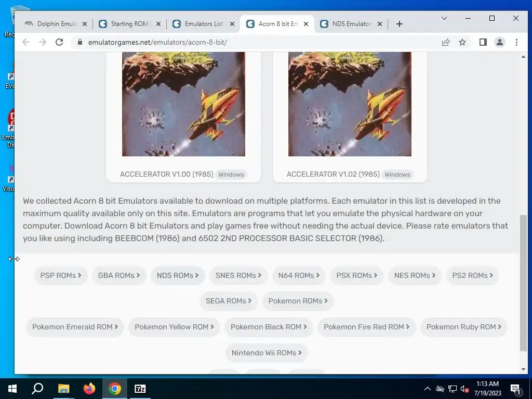The height and width of the screenshot is (399, 532).
Task: Open the ACCELERATOR V1.02 cover image
Action: click(x=350, y=104)
